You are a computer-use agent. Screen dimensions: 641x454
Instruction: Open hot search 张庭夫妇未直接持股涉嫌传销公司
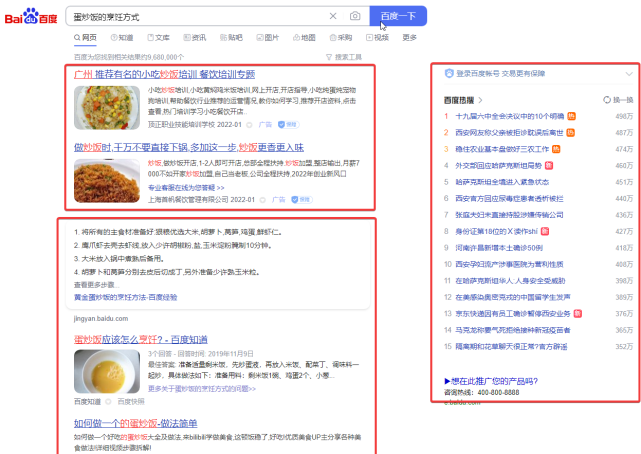coord(509,215)
